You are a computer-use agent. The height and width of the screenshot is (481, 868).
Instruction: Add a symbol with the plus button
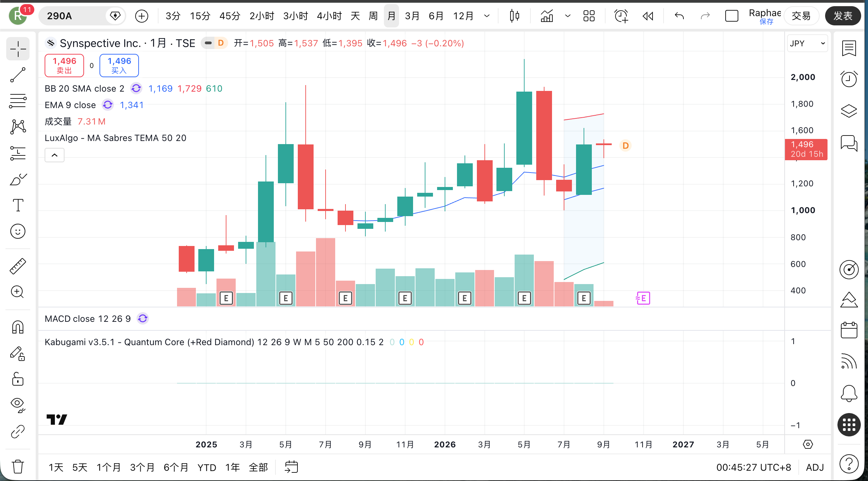(141, 16)
